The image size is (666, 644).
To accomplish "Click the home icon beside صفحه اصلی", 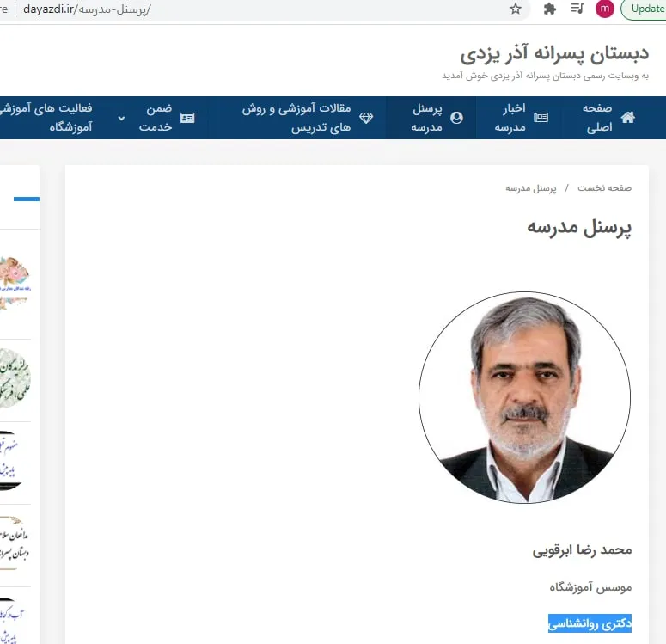I will (x=628, y=117).
